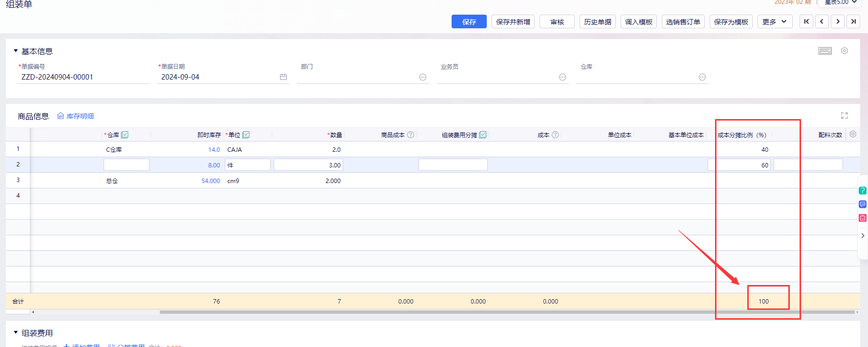Click 数量 column header
The height and width of the screenshot is (347, 868).
click(335, 135)
